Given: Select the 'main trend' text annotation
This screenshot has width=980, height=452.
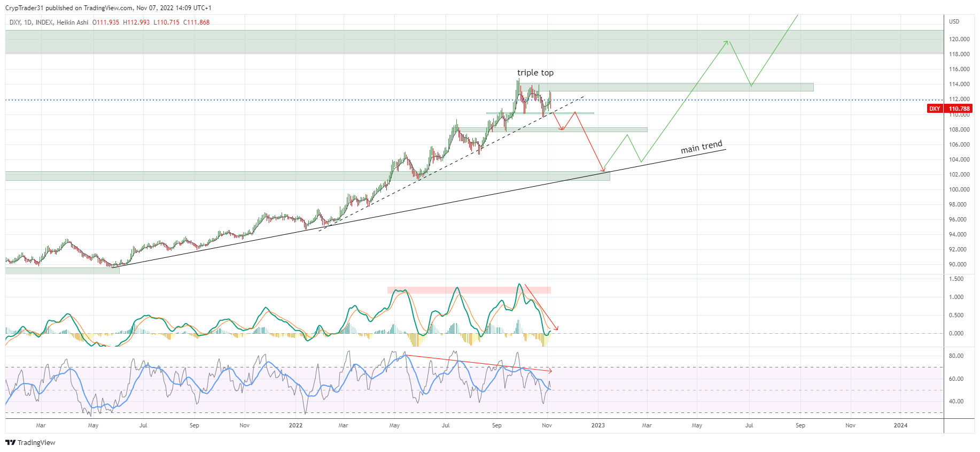Looking at the screenshot, I should click(702, 147).
